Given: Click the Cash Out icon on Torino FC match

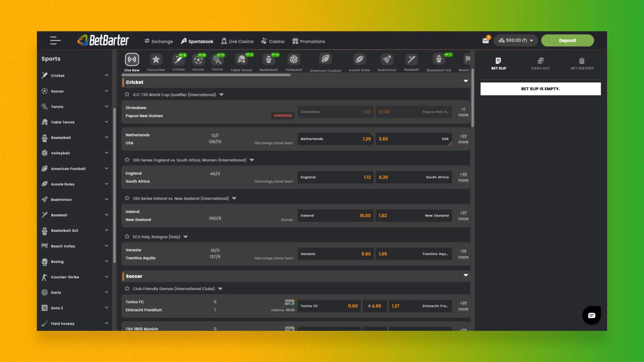Looking at the screenshot, I should click(289, 302).
